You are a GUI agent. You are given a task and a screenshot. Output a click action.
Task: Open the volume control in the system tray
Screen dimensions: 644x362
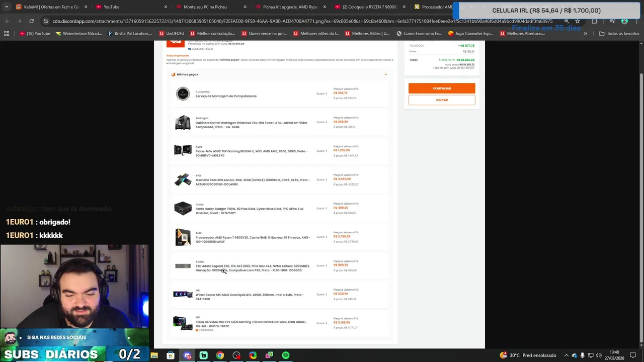tap(599, 355)
